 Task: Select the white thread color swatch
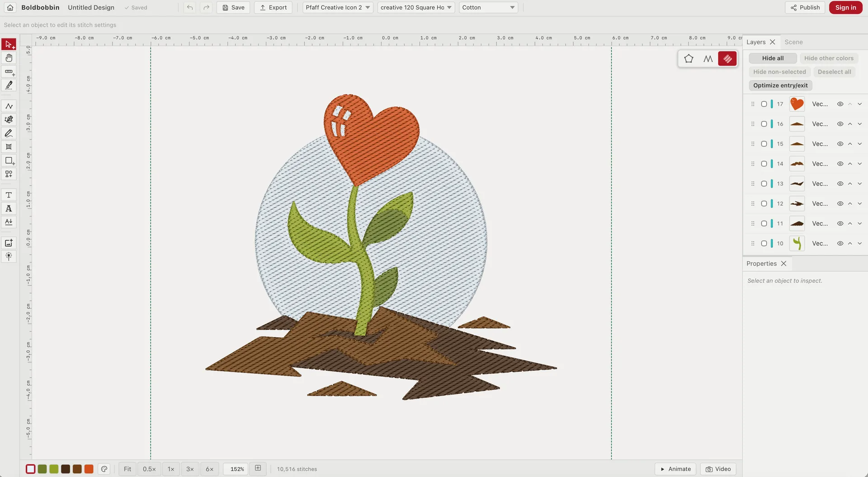(x=30, y=469)
